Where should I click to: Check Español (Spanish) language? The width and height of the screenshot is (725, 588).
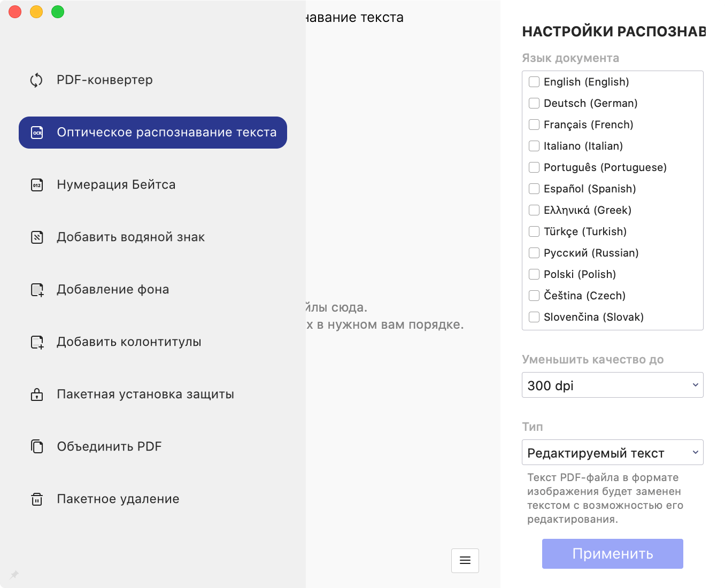(x=534, y=189)
